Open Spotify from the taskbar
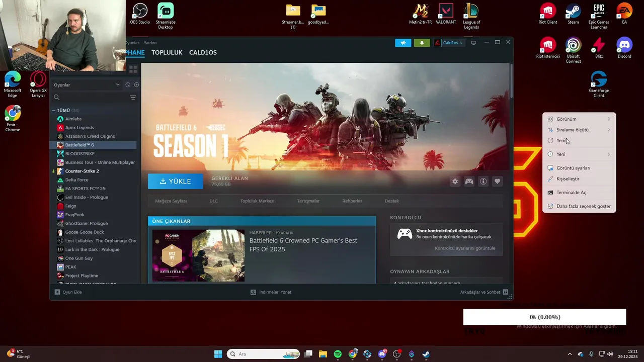644x362 pixels. pos(338,354)
